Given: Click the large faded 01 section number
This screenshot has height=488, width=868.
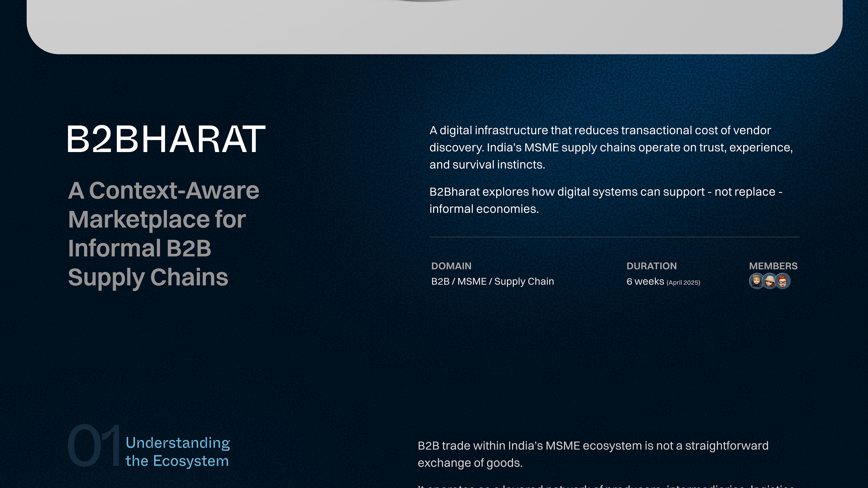Looking at the screenshot, I should (94, 445).
